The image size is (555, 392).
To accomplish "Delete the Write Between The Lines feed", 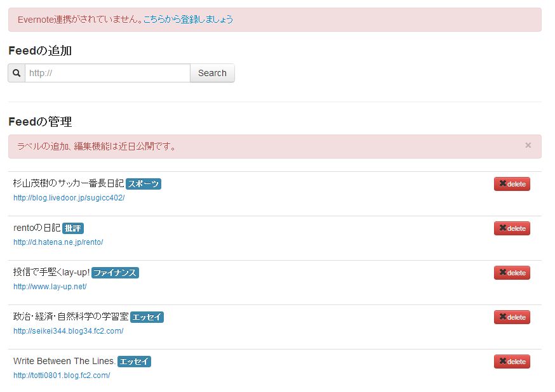I will pyautogui.click(x=512, y=362).
